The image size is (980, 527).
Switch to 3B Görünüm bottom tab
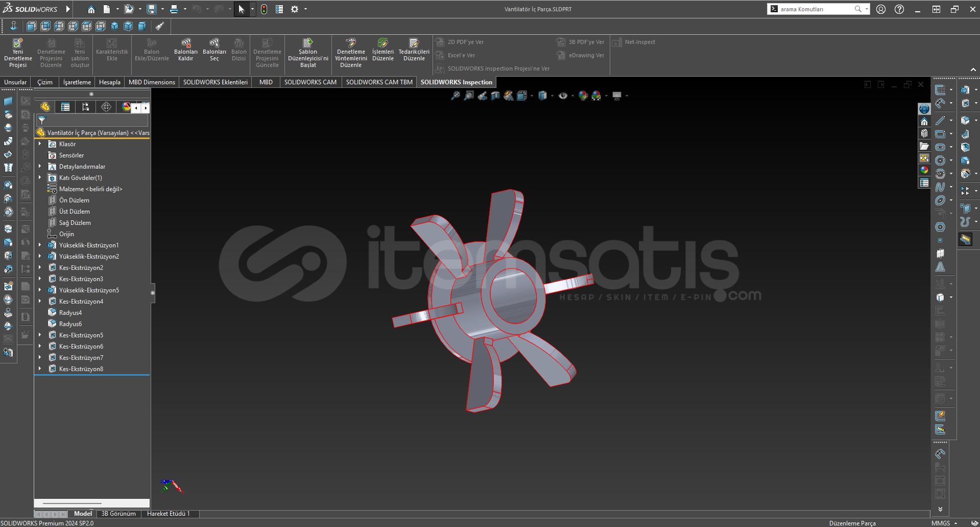click(118, 514)
